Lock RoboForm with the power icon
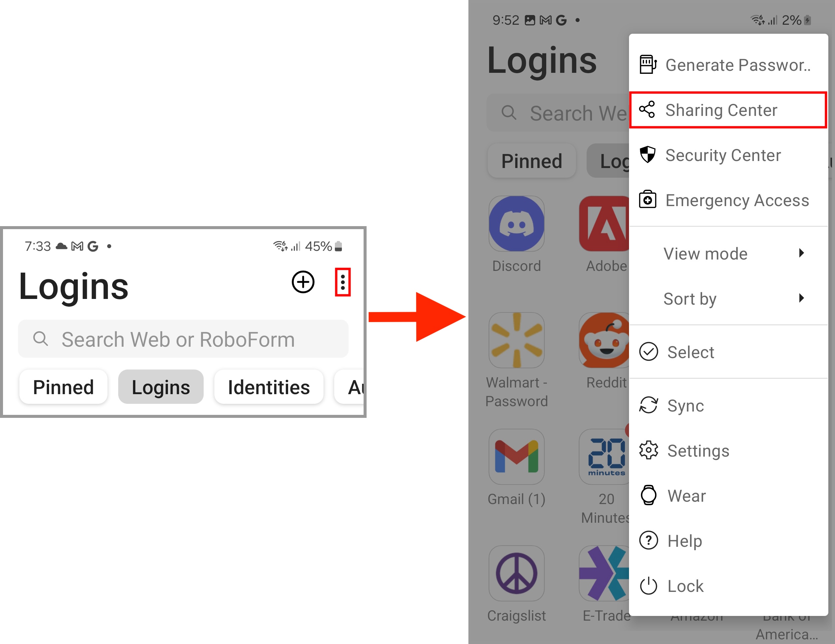Viewport: 835px width, 644px height. tap(728, 586)
